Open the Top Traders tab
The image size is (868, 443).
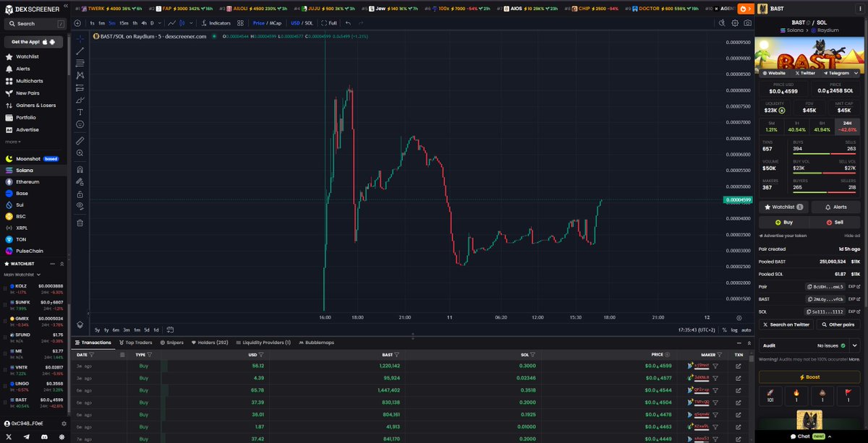pos(137,343)
